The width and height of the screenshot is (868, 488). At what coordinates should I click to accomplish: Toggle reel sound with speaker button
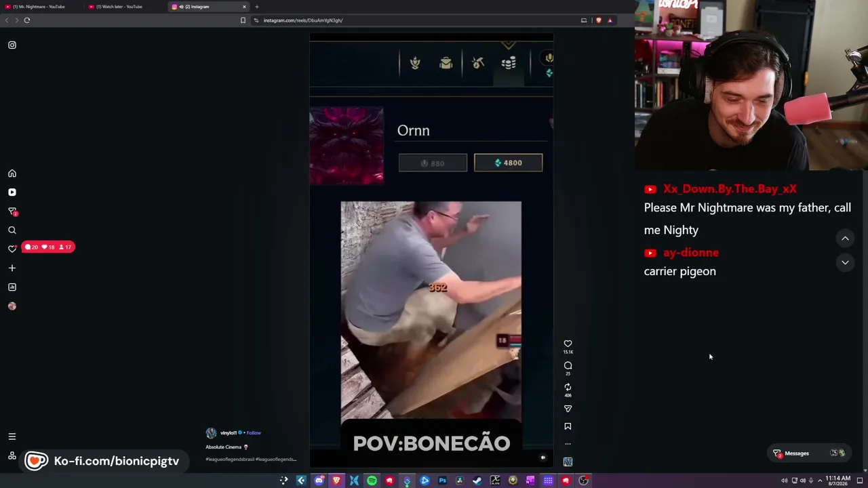542,457
